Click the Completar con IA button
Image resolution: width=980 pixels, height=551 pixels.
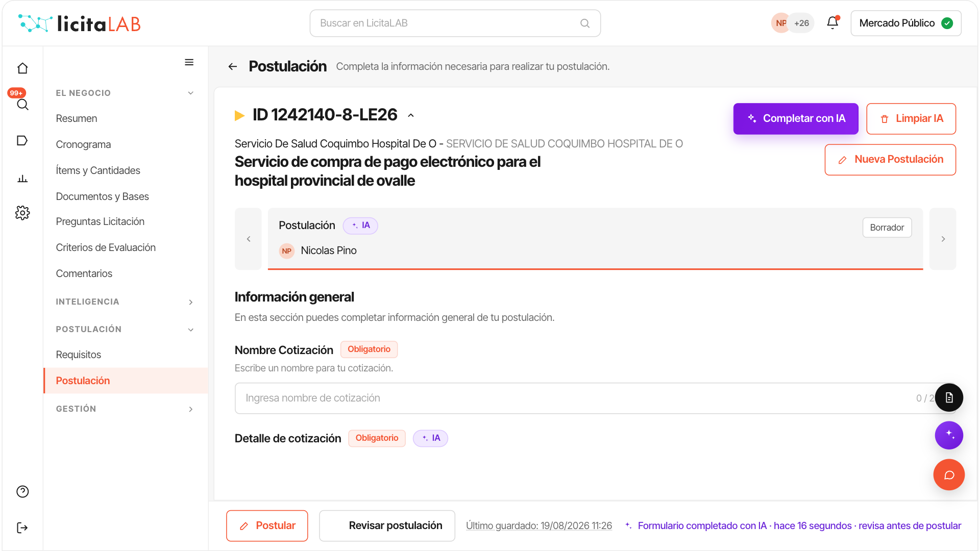(x=796, y=118)
